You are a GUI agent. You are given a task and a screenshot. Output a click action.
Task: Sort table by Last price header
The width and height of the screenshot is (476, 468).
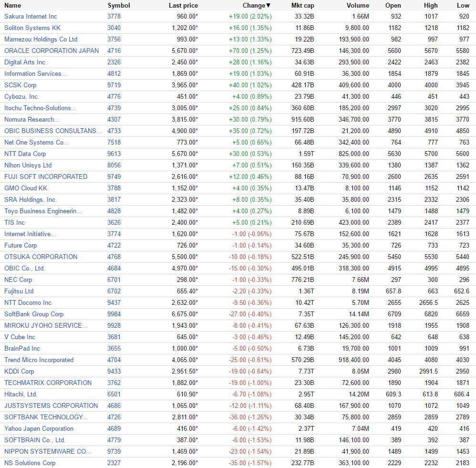(183, 5)
